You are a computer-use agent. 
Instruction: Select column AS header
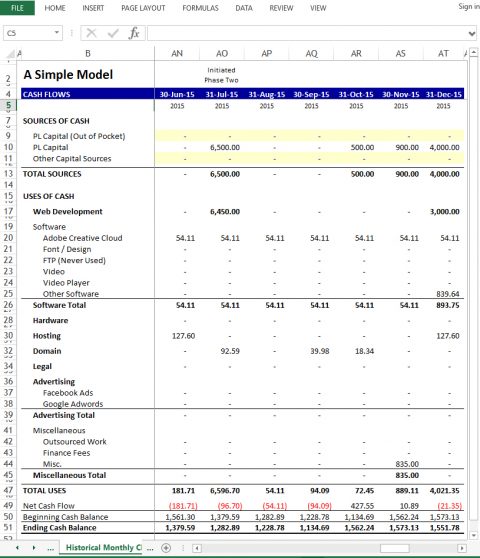(401, 53)
